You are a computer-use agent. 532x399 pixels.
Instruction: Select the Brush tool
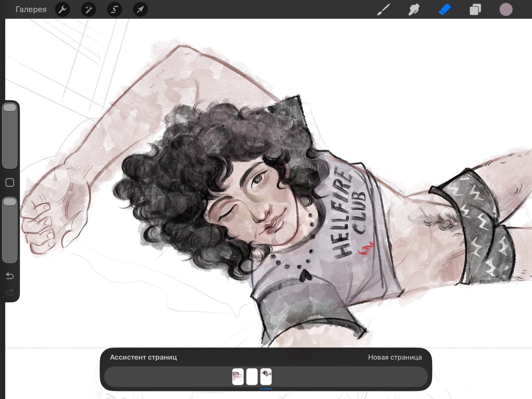pos(383,9)
